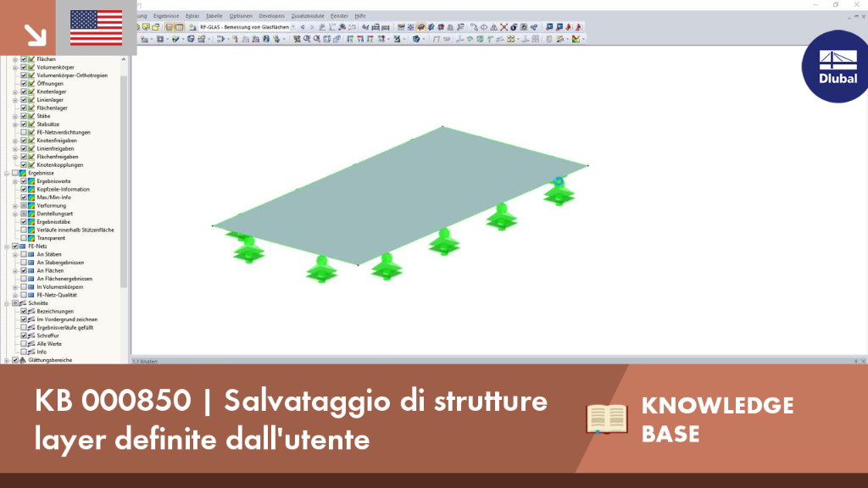The width and height of the screenshot is (868, 488).
Task: Click the diagonal arrow icon in corner
Action: click(x=35, y=35)
